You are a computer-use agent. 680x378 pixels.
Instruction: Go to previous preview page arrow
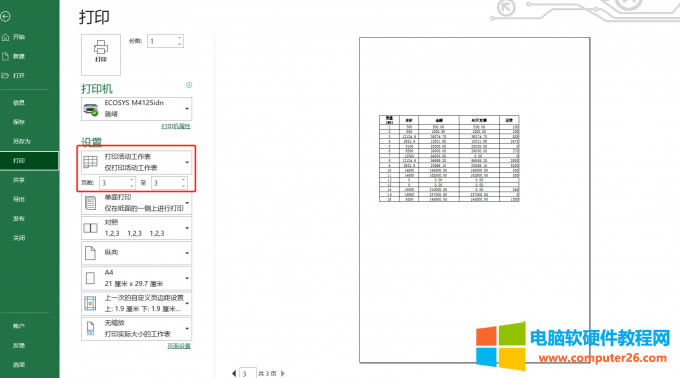click(234, 373)
